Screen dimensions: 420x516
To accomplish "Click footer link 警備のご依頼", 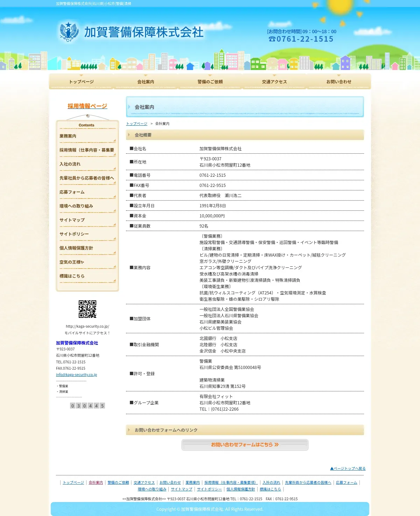I will click(118, 482).
